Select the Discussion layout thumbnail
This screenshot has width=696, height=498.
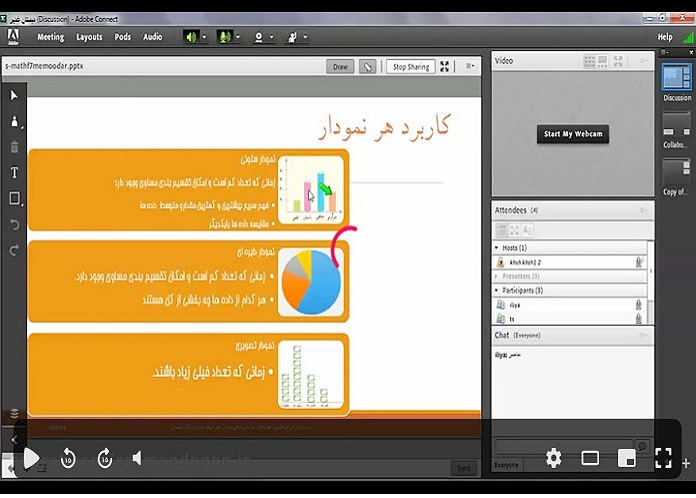677,78
